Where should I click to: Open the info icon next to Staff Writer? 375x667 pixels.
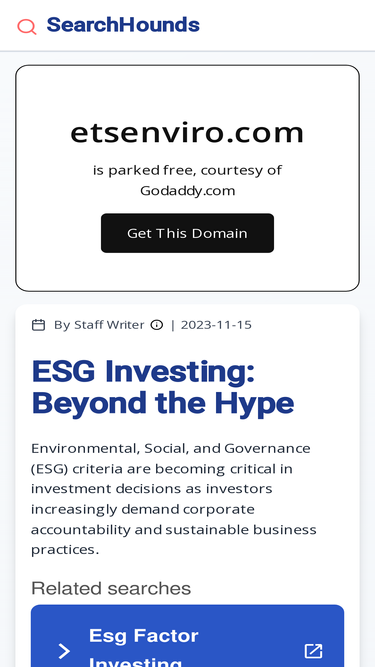pos(157,325)
